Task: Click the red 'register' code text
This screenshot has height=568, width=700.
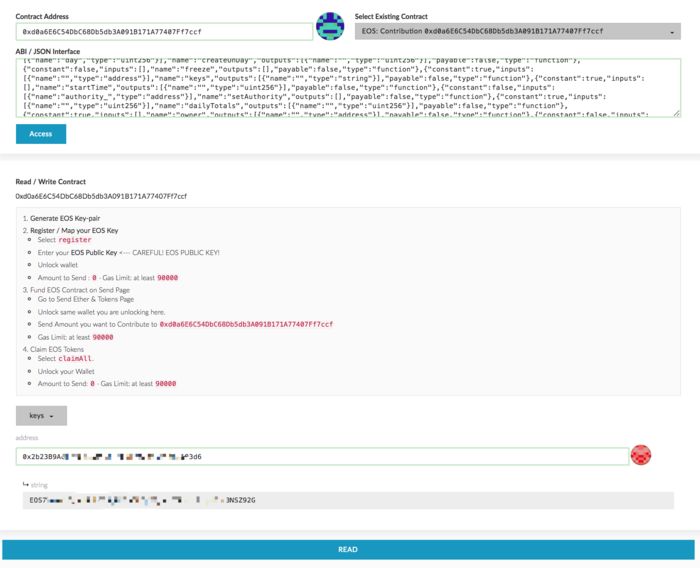Action: 75,240
